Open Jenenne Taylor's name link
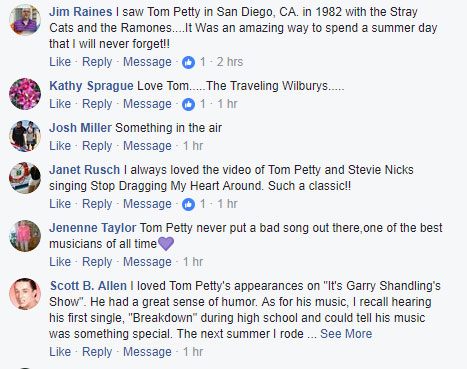The height and width of the screenshot is (369, 467). coord(93,228)
